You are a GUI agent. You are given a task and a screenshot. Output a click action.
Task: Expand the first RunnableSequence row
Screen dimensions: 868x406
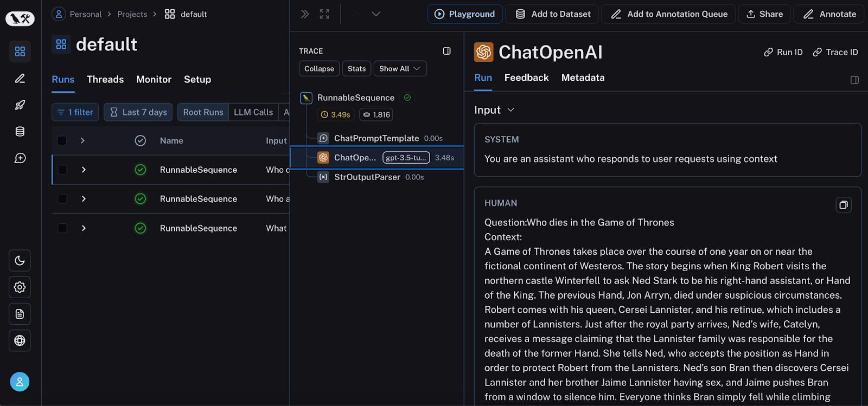click(x=84, y=170)
